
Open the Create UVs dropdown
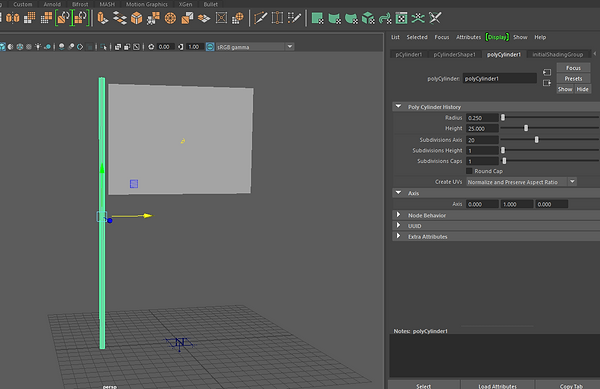[521, 182]
